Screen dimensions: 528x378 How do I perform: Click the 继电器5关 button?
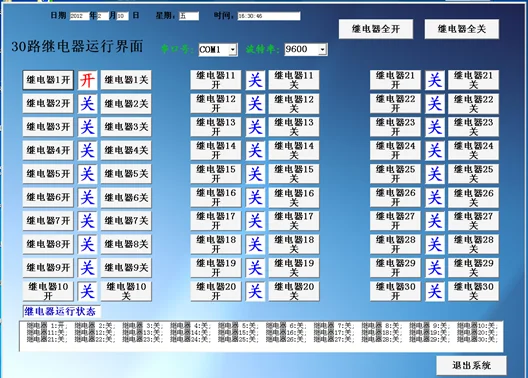tap(126, 174)
